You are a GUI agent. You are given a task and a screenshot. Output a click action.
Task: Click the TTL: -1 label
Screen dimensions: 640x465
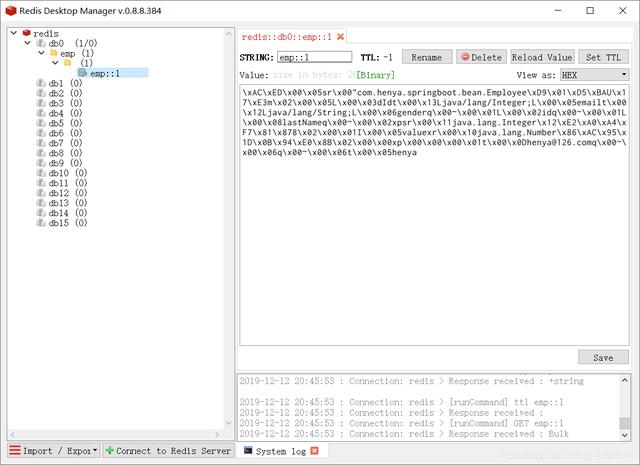click(376, 58)
